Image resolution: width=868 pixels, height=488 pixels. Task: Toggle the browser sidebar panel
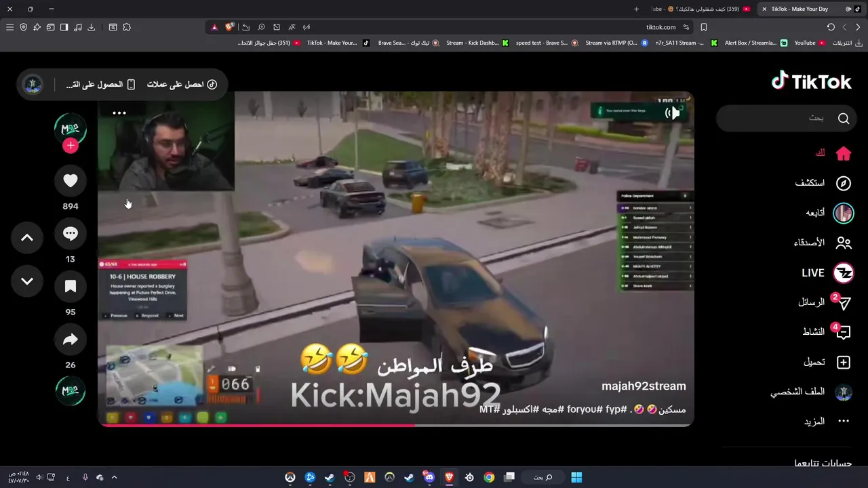64,27
